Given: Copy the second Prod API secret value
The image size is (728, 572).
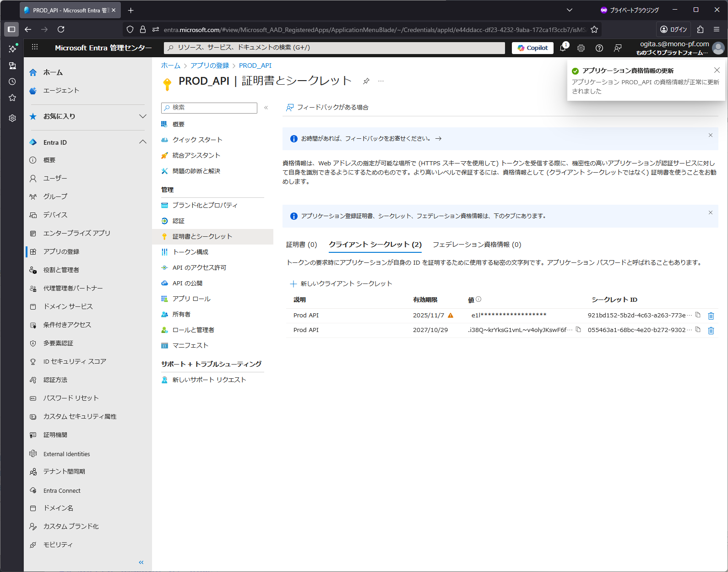Looking at the screenshot, I should [x=578, y=330].
